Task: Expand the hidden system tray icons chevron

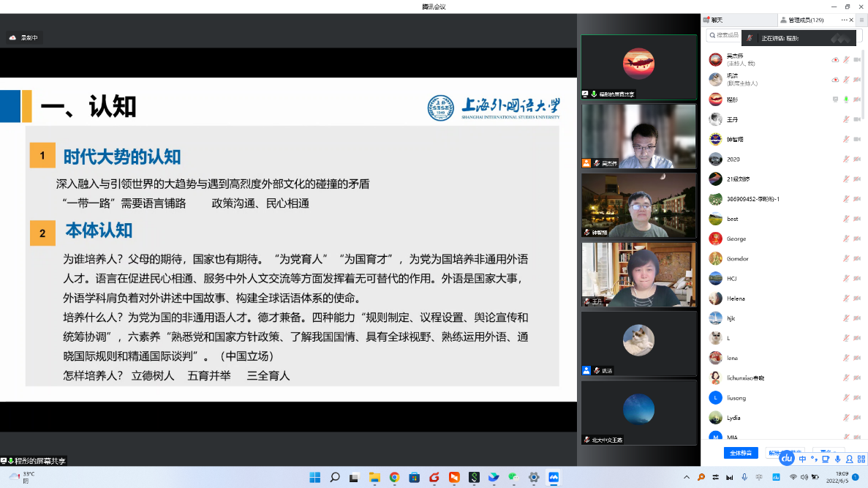Action: click(x=687, y=477)
